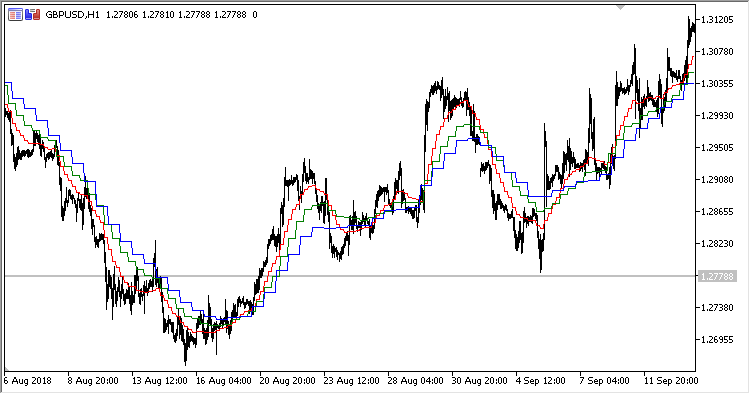The image size is (750, 394).
Task: Toggle the one-click trading panel icon
Action: [x=33, y=15]
